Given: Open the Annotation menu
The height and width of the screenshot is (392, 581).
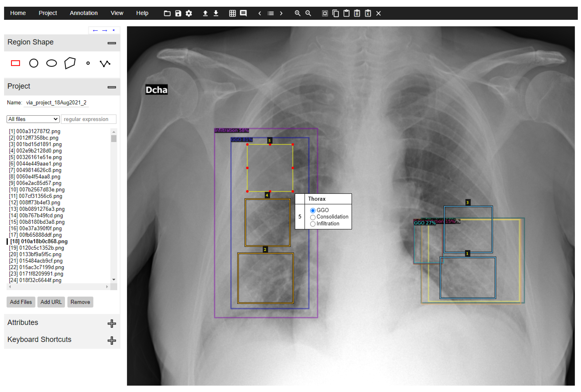Looking at the screenshot, I should (x=84, y=13).
